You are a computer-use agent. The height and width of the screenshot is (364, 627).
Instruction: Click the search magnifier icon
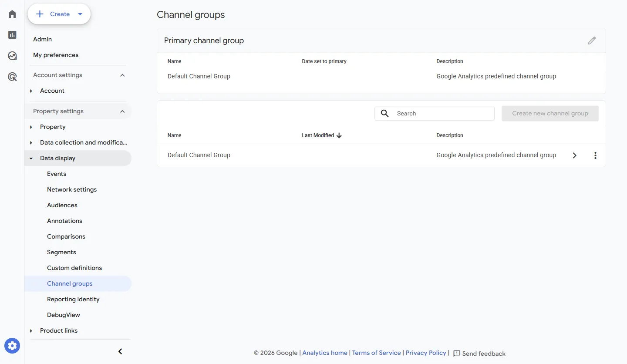coord(385,113)
